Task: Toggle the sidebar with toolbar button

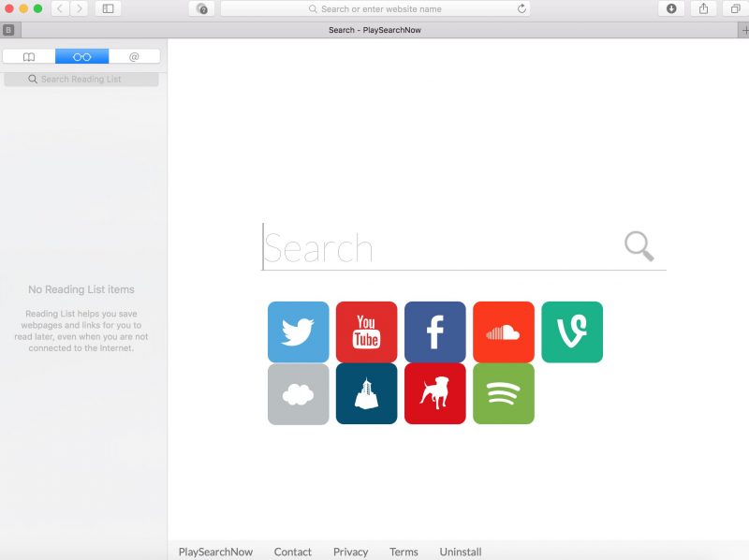Action: [x=108, y=8]
